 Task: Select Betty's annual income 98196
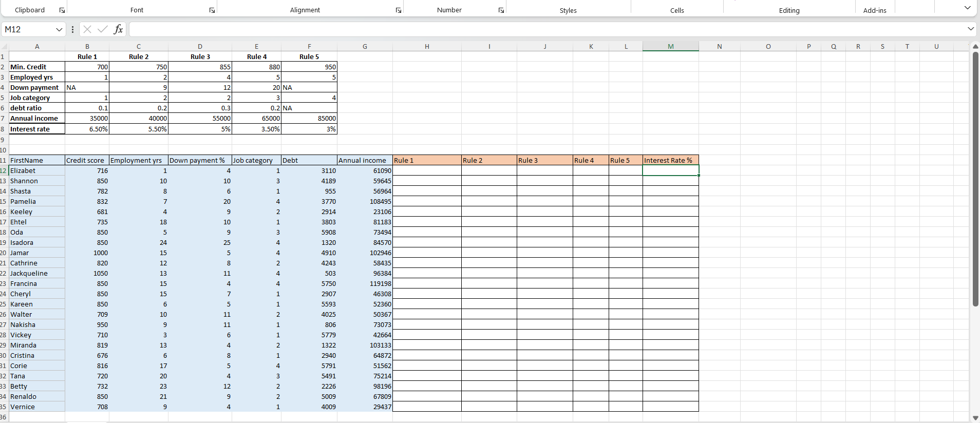tap(365, 386)
